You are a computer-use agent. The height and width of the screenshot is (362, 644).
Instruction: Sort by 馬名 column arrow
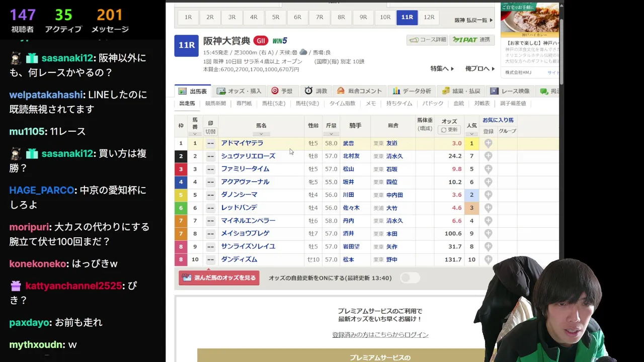261,134
